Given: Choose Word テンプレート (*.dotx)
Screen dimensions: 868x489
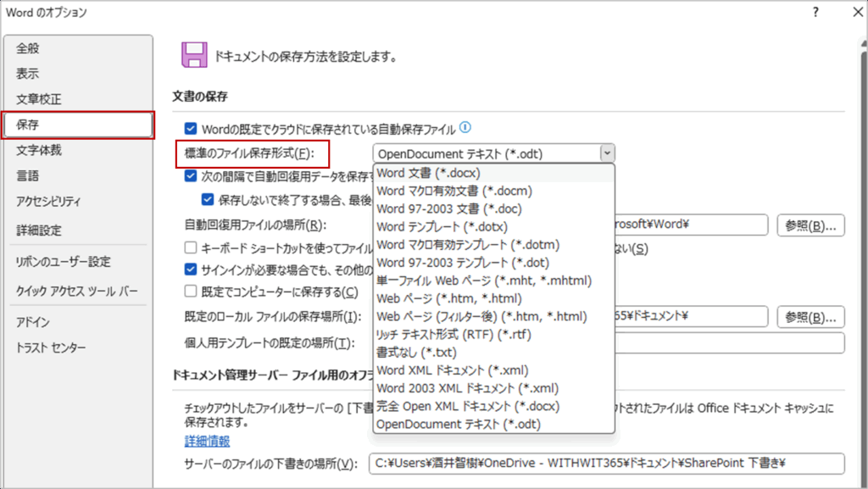Looking at the screenshot, I should 494,227.
